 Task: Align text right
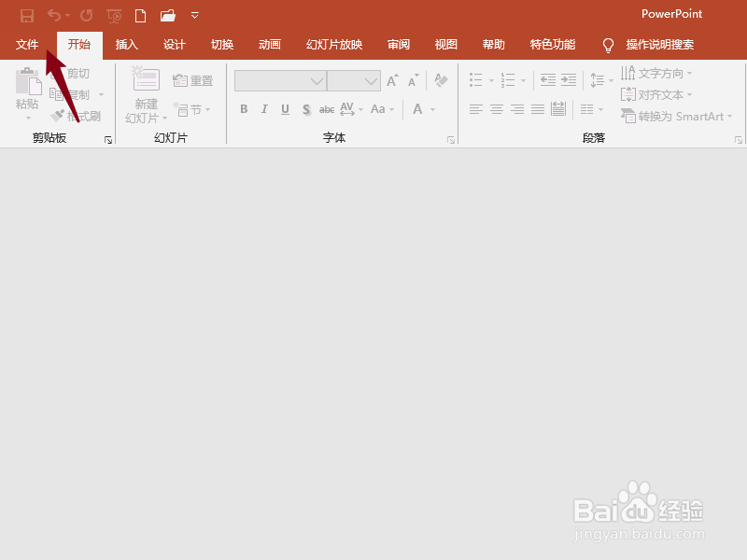[x=517, y=109]
